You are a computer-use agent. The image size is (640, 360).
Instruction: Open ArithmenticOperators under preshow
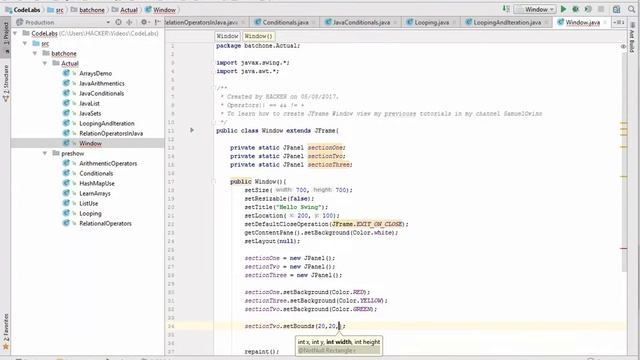click(x=108, y=163)
